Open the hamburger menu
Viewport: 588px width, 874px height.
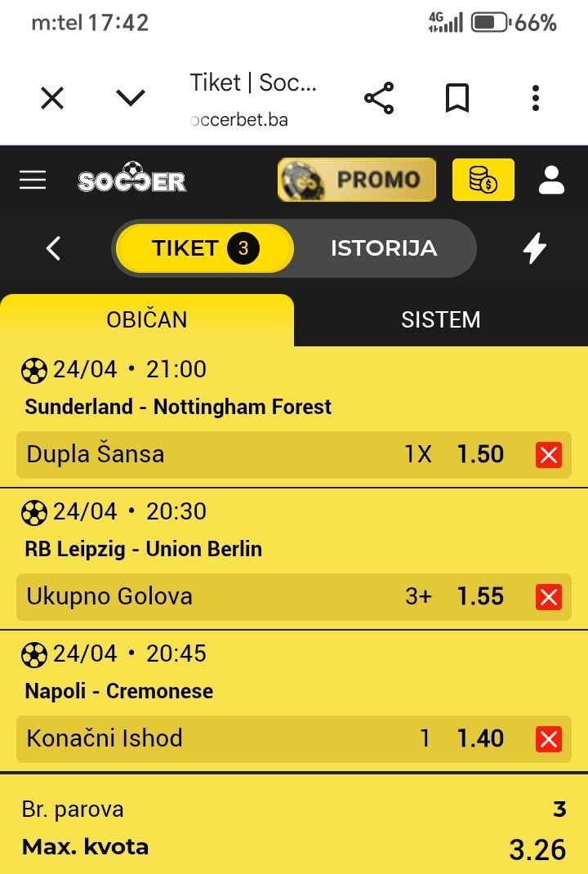click(33, 180)
